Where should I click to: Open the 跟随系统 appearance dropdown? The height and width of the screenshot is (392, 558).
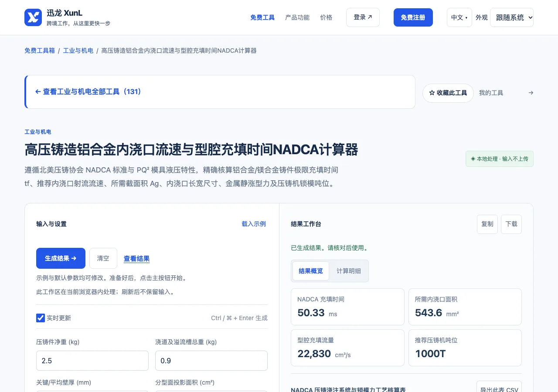(x=512, y=17)
